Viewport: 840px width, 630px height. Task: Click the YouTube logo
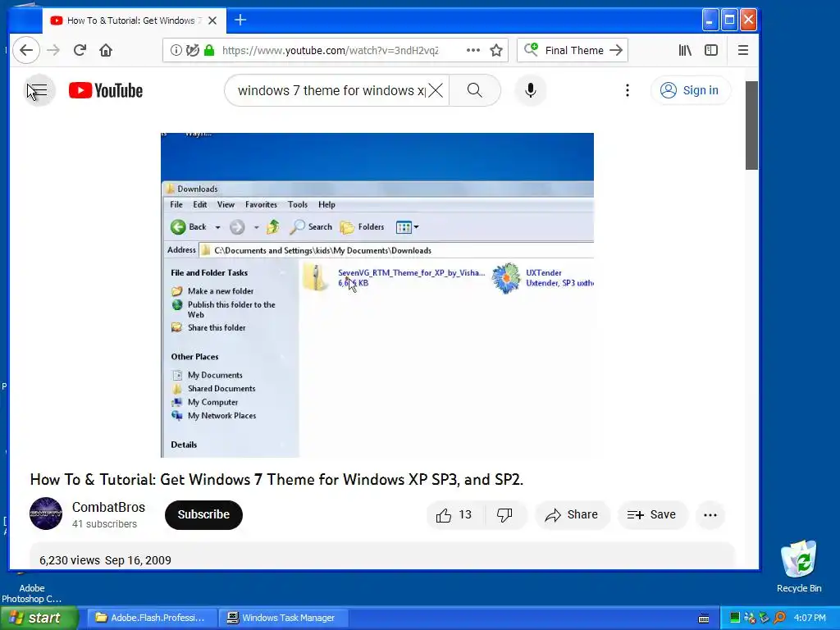[x=106, y=90]
